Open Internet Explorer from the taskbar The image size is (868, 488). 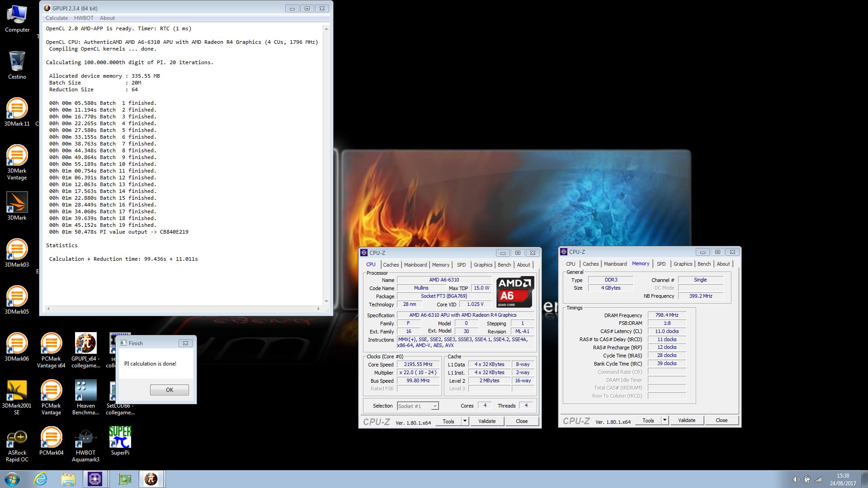tap(41, 479)
